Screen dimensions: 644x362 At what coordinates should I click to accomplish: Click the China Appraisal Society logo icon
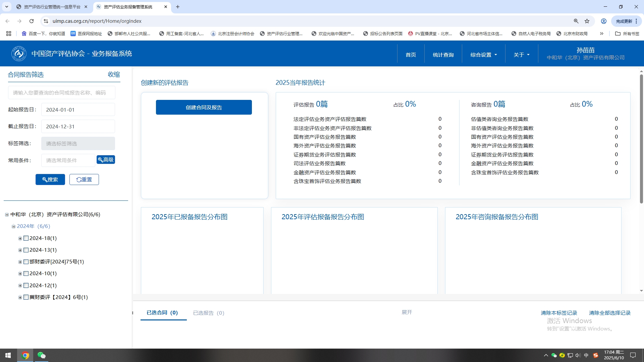click(19, 54)
